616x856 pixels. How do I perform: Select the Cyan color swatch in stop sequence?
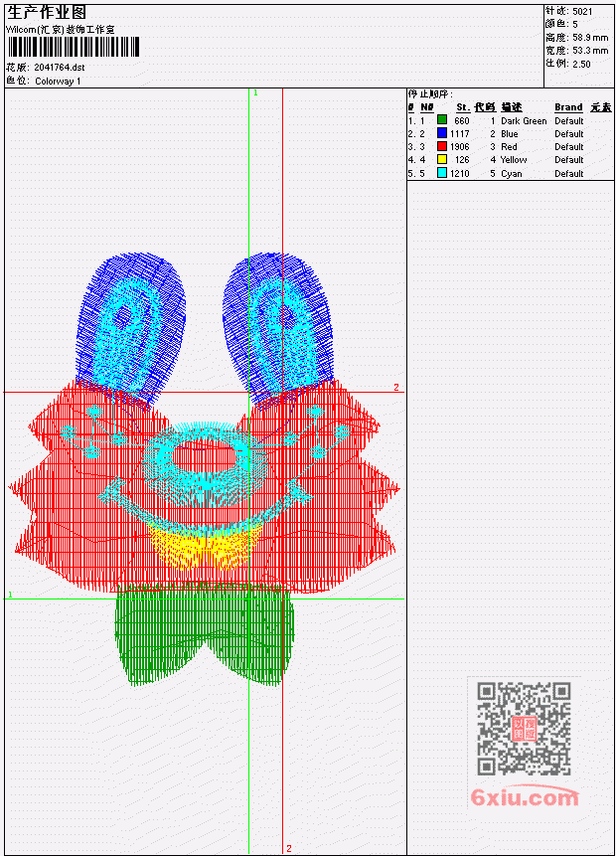[x=442, y=173]
